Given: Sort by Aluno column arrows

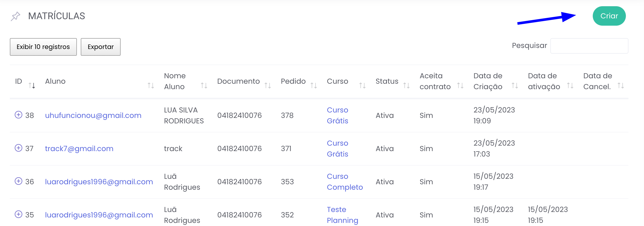Looking at the screenshot, I should point(151,85).
